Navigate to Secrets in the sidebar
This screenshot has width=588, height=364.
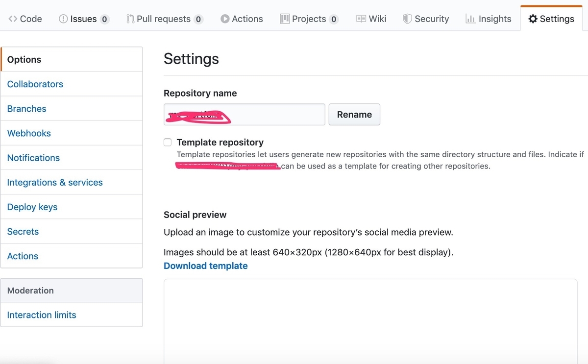pyautogui.click(x=23, y=232)
